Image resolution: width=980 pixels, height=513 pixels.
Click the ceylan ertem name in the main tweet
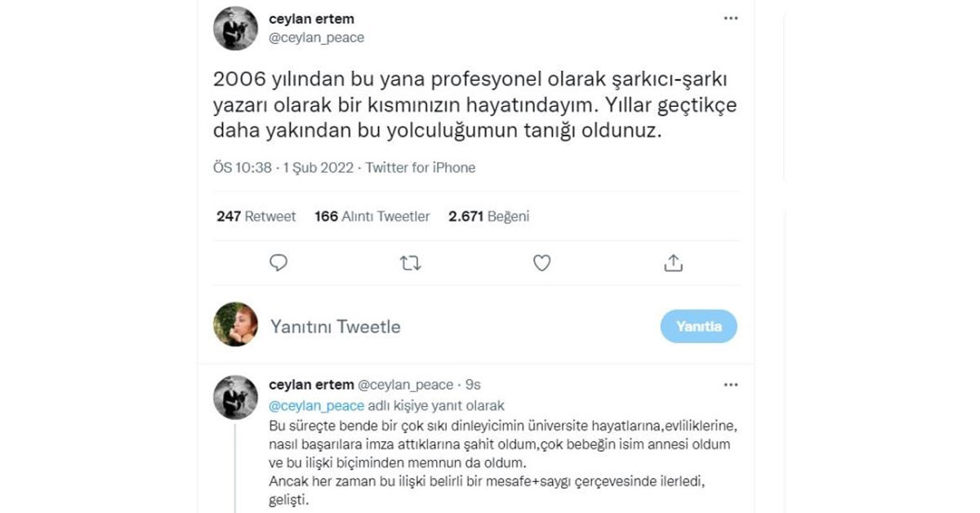[311, 19]
